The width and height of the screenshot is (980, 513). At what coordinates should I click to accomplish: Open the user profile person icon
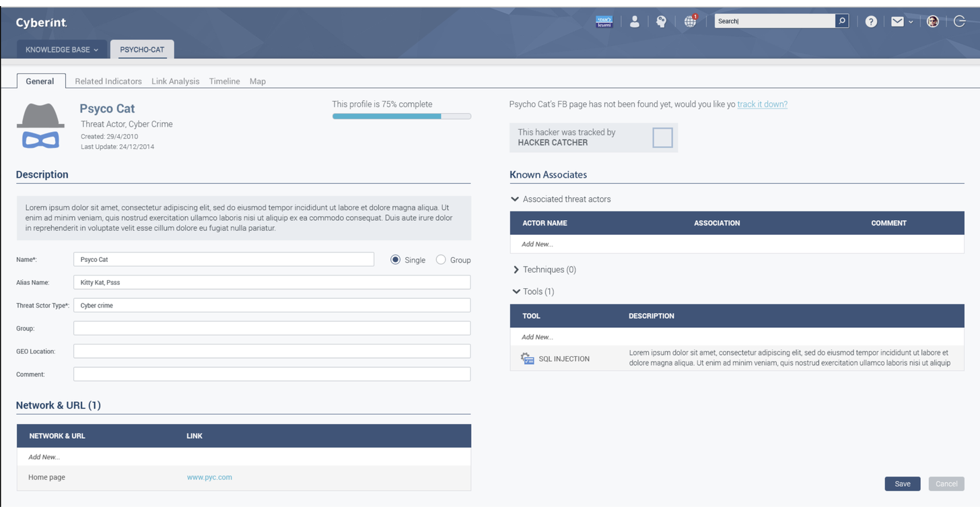pyautogui.click(x=634, y=22)
